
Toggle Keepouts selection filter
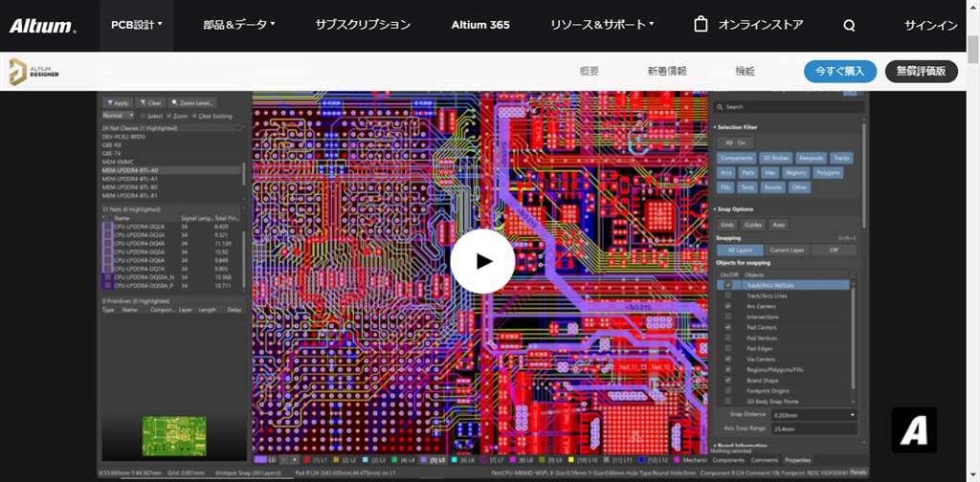coord(813,158)
